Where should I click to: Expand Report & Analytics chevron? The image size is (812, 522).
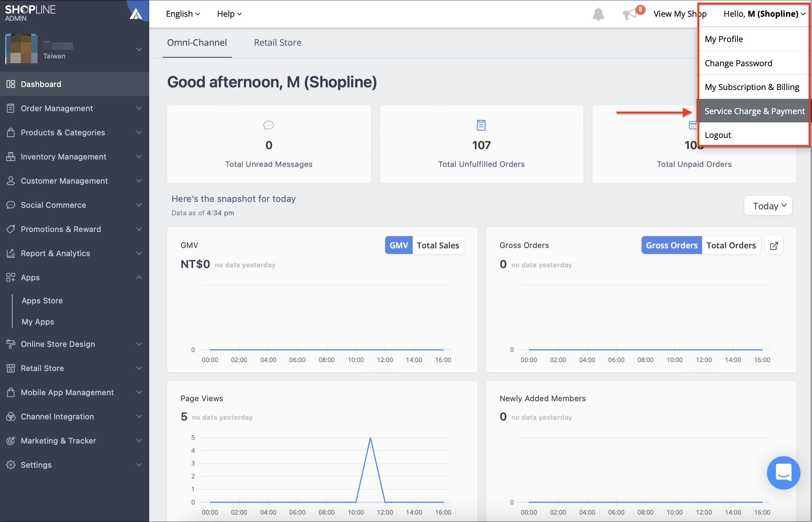[x=139, y=253]
